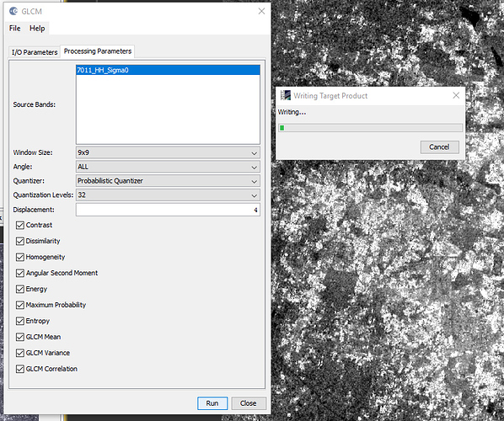Screen dimensions: 504x421
Task: Toggle the Dissimilarity checkbox
Action: [20, 241]
